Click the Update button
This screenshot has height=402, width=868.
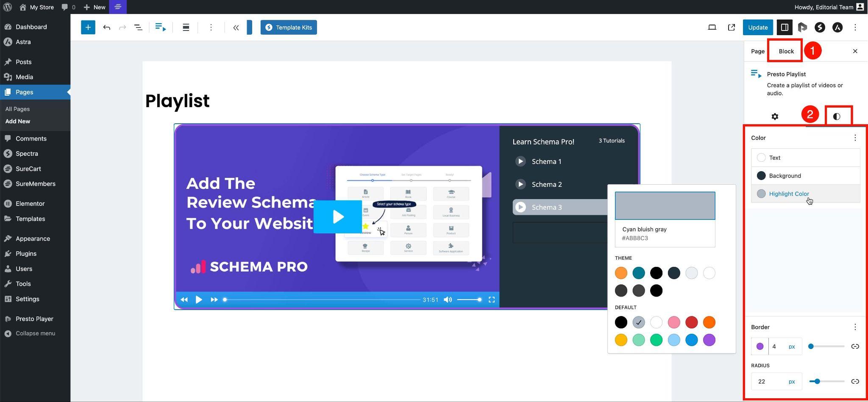tap(758, 28)
